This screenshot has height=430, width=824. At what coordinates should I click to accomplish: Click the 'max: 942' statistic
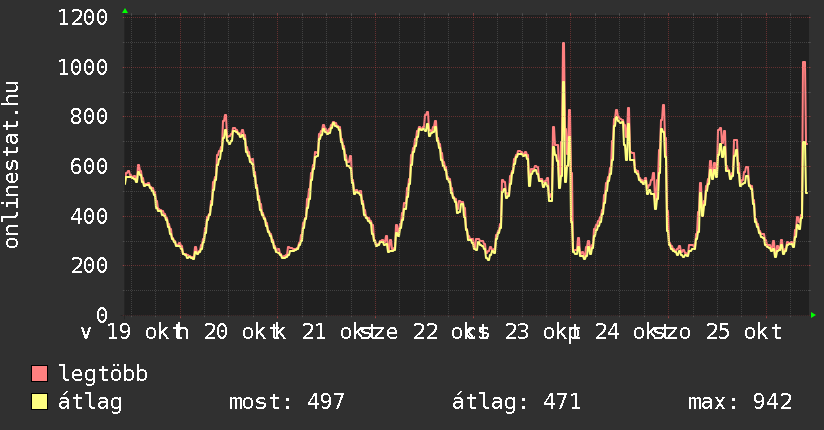pos(740,403)
